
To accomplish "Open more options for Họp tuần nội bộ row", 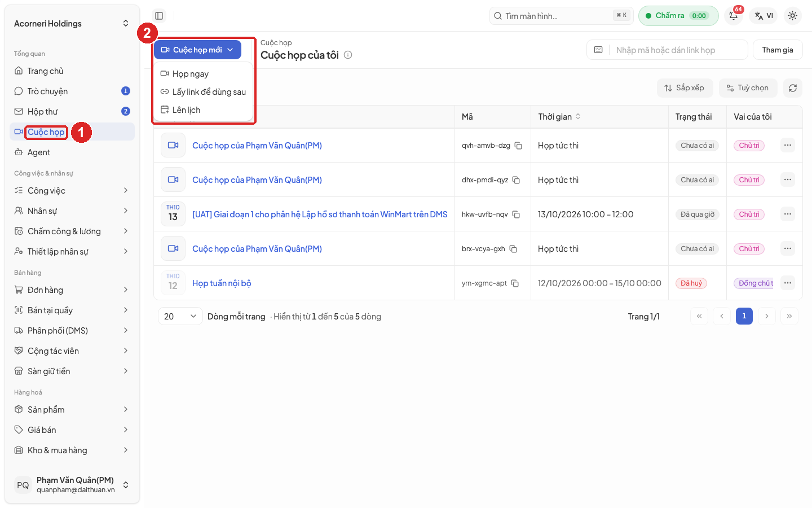I will coord(788,283).
